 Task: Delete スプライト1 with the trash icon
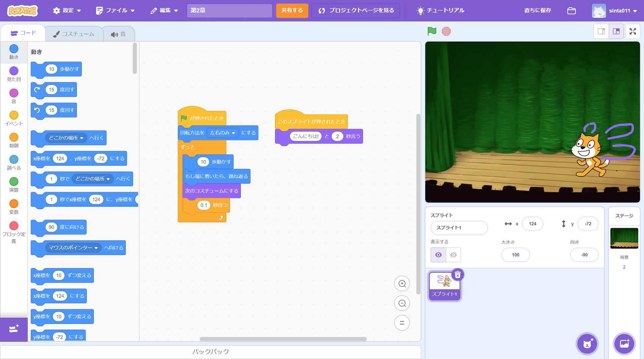(458, 275)
